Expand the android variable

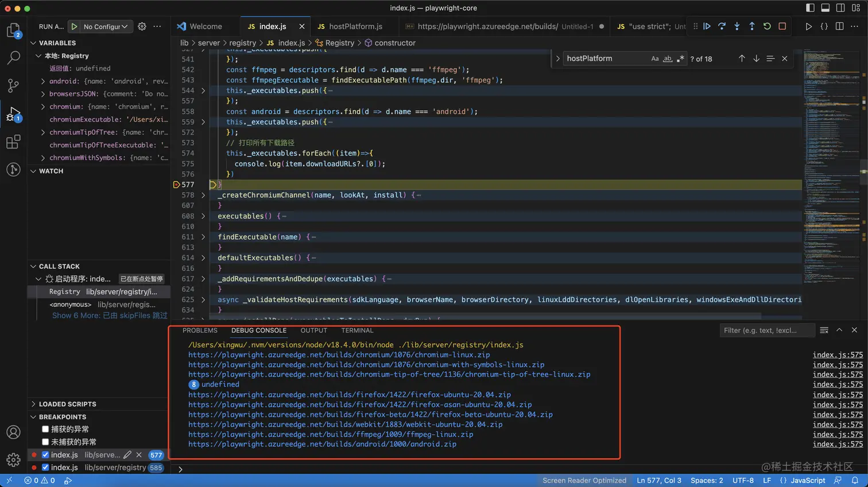43,81
